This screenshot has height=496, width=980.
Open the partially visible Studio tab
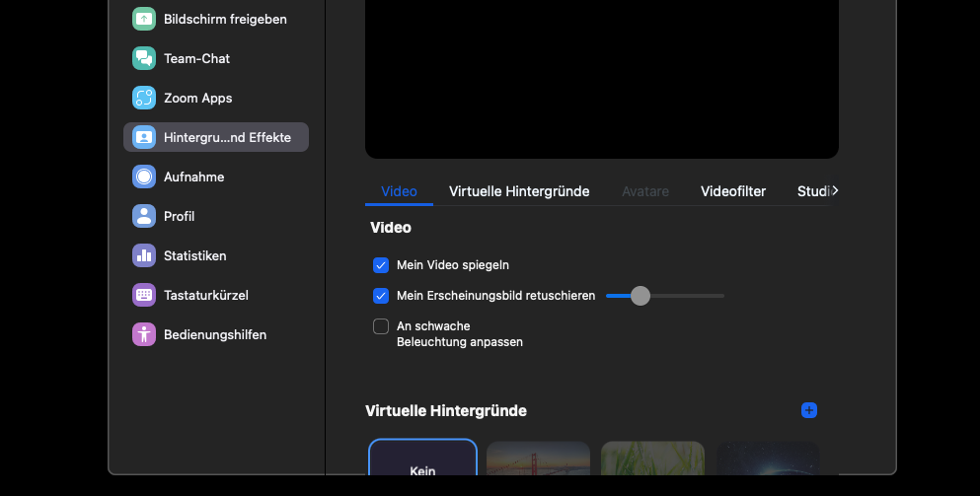pyautogui.click(x=813, y=191)
